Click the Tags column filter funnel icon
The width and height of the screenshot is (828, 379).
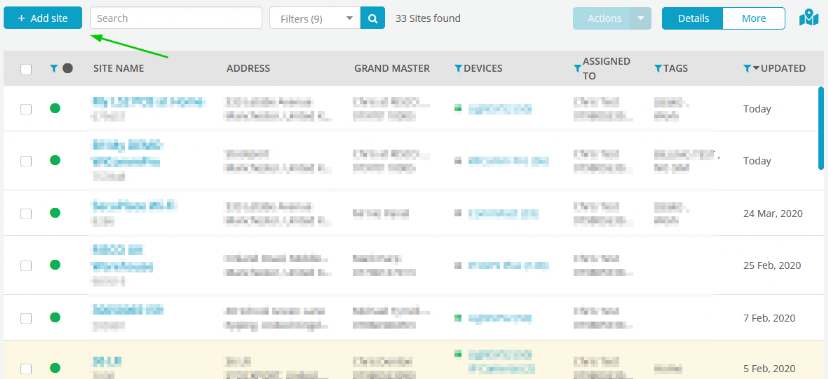point(658,69)
